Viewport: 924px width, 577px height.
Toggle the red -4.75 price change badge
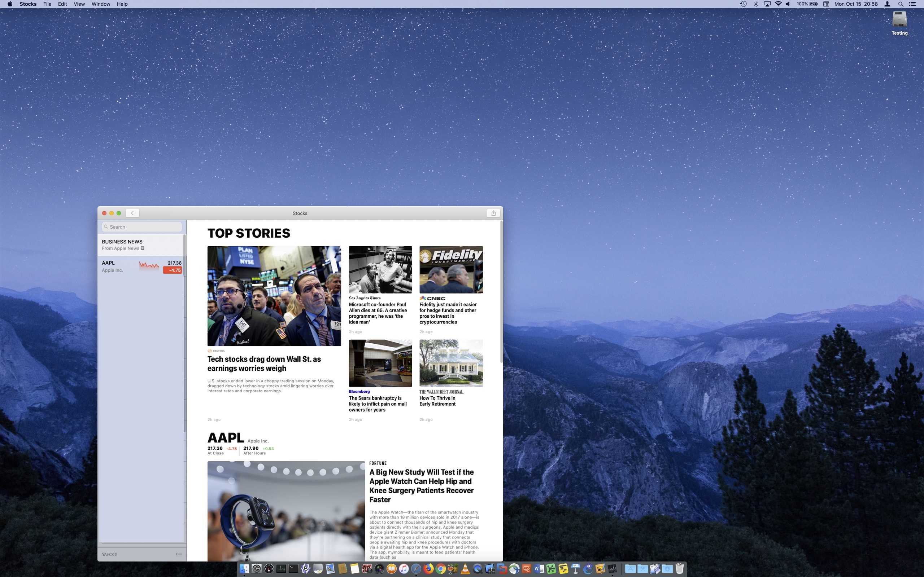(173, 270)
